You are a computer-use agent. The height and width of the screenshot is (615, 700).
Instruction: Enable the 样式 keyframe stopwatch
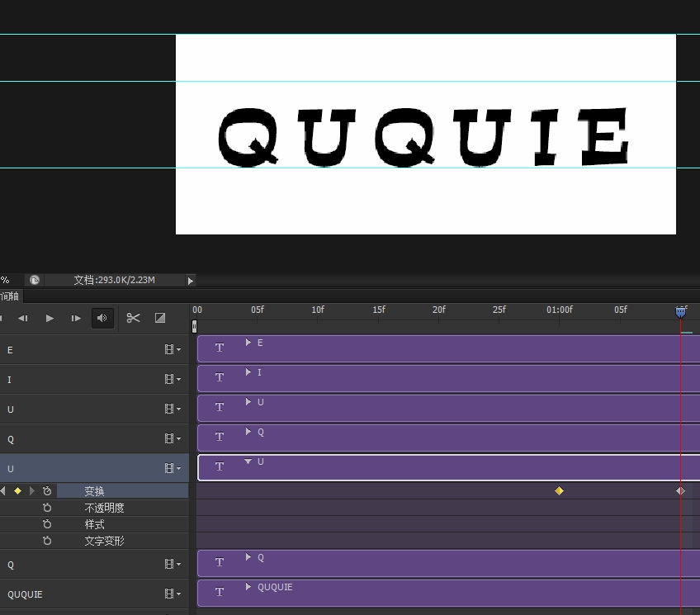coord(47,524)
